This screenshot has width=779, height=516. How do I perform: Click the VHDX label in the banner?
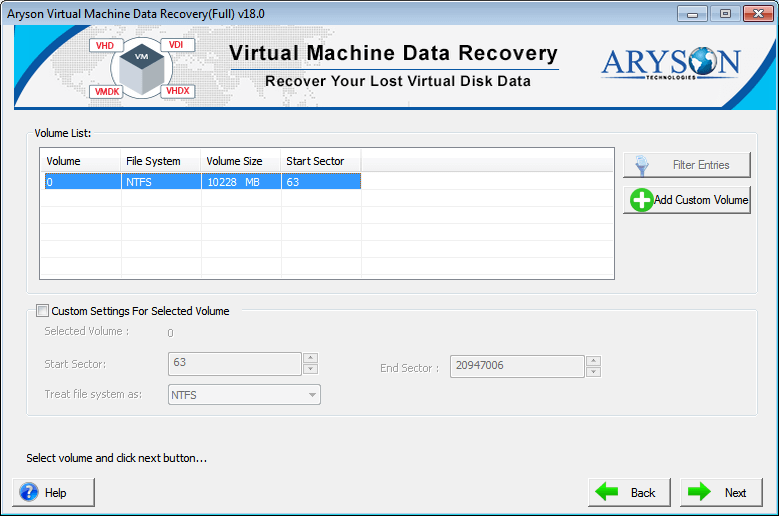point(178,91)
